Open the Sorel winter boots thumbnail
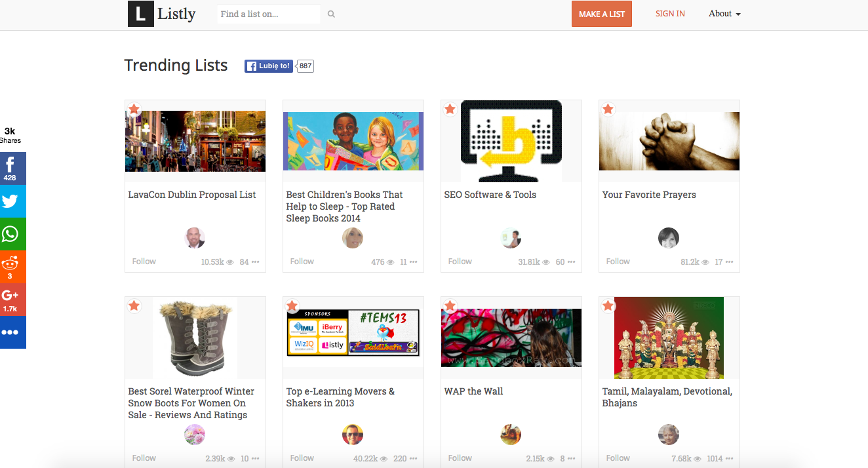Screen dimensions: 868x468 click(195, 338)
